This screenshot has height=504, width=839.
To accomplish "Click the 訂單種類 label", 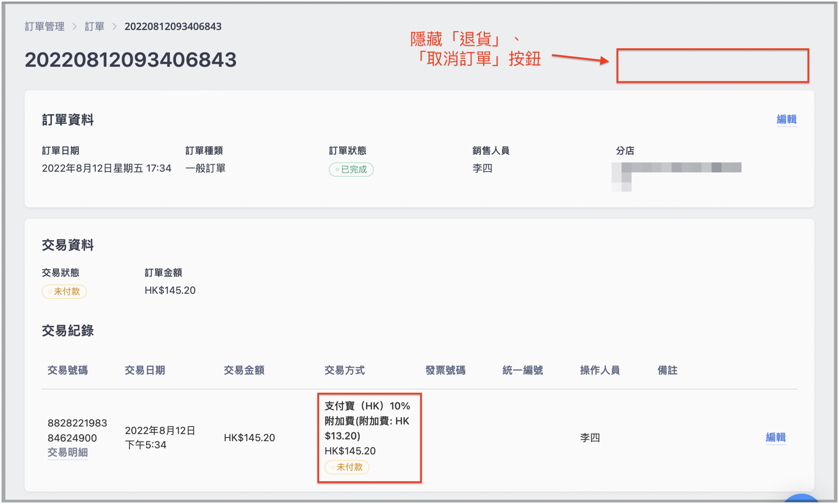I will pyautogui.click(x=204, y=150).
